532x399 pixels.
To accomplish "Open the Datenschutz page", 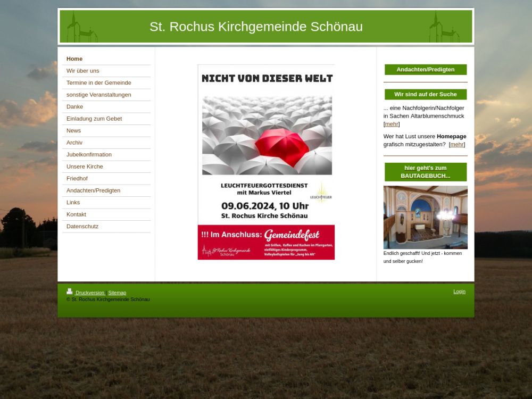I will (82, 227).
